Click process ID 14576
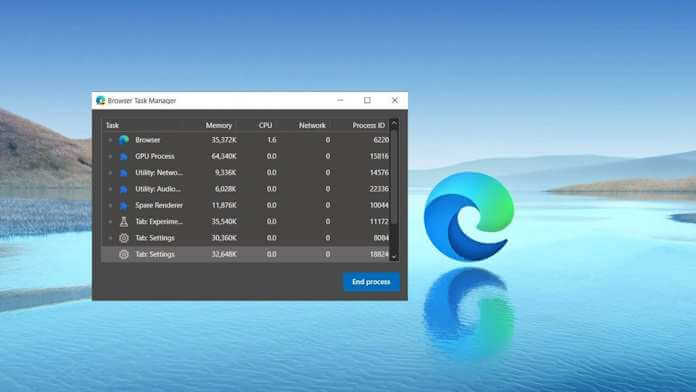 click(379, 173)
